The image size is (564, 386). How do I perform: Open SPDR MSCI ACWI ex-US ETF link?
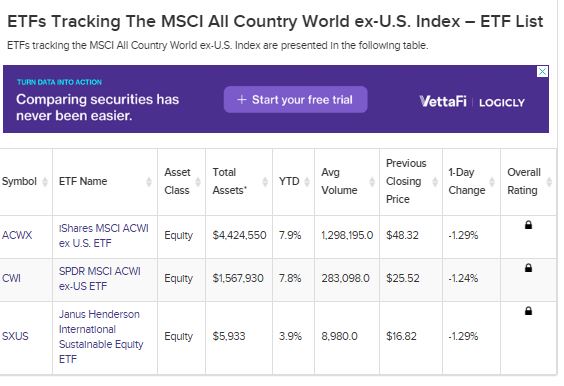[100, 278]
